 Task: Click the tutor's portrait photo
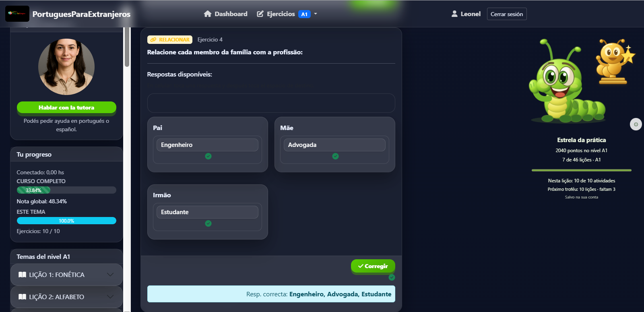click(x=66, y=67)
